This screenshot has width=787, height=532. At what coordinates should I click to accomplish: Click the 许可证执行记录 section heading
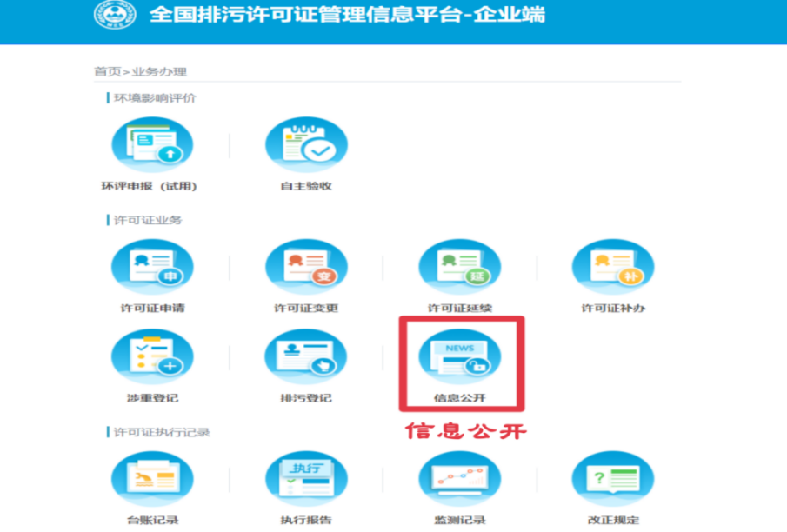(x=162, y=431)
